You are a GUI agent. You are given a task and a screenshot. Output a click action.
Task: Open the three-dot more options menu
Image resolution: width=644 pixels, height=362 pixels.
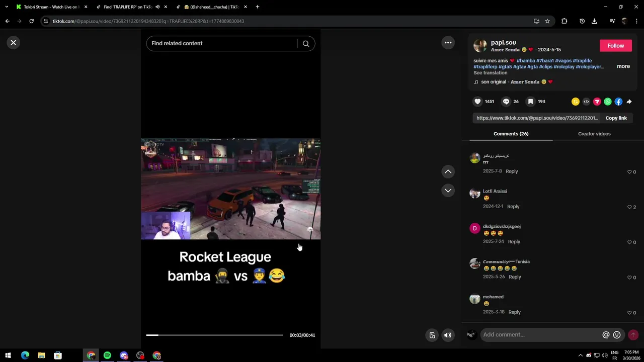coord(448,43)
